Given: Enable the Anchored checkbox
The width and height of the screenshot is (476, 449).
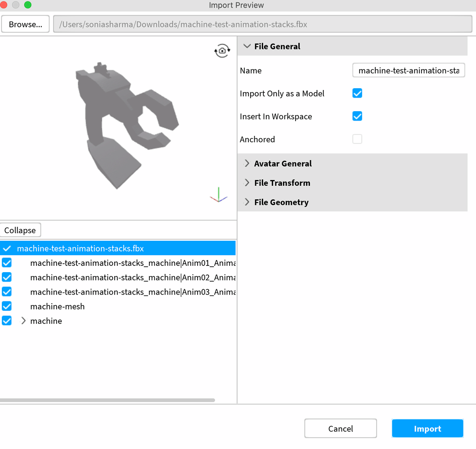Looking at the screenshot, I should pos(357,139).
